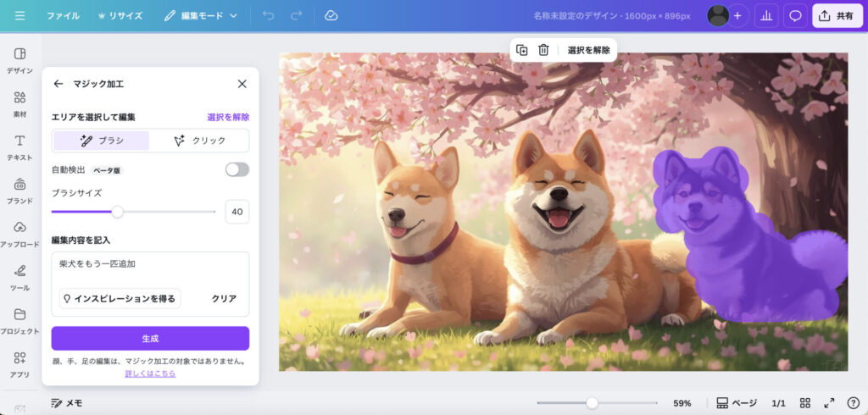Open the analytics bar chart icon
The image size is (868, 415).
[x=766, y=16]
